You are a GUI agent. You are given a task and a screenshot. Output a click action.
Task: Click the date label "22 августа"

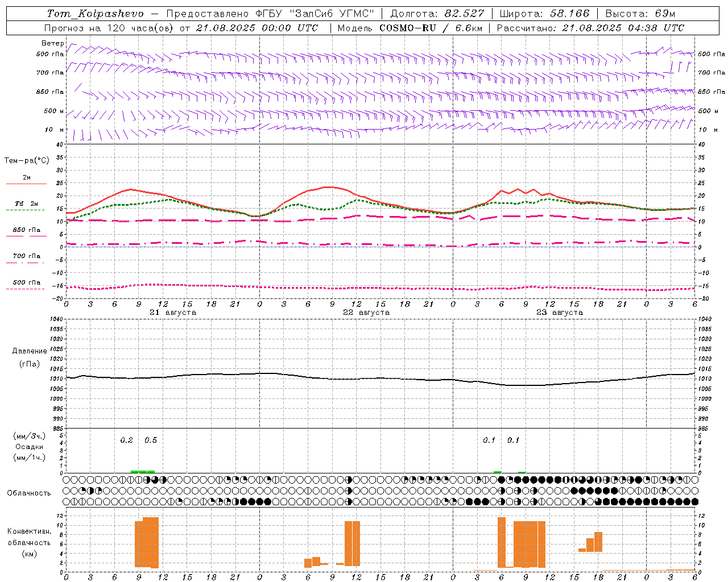click(366, 313)
